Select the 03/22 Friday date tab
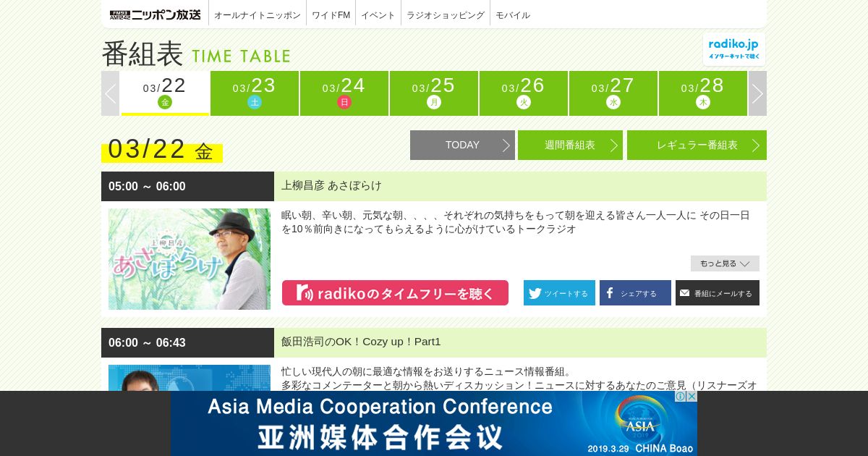The width and height of the screenshot is (868, 456). (165, 93)
